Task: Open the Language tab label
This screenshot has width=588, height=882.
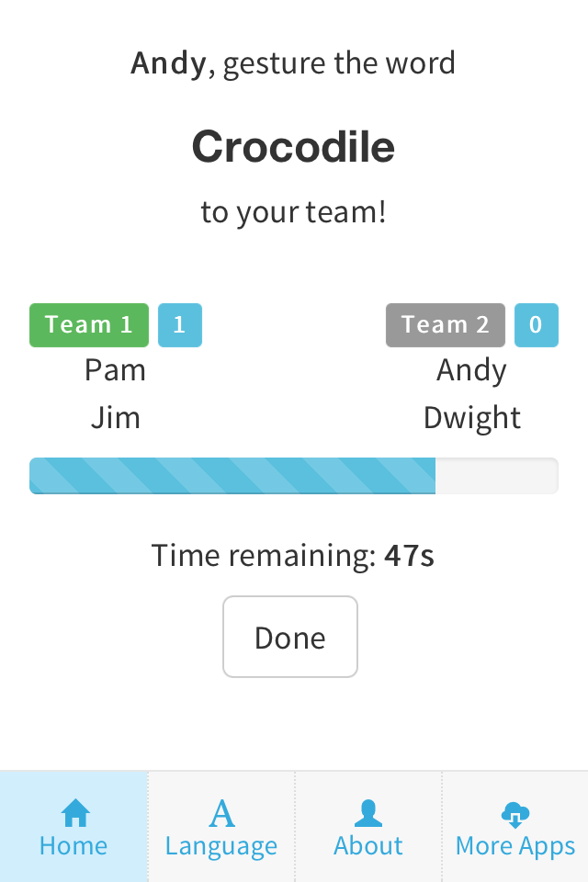Action: coord(221,846)
